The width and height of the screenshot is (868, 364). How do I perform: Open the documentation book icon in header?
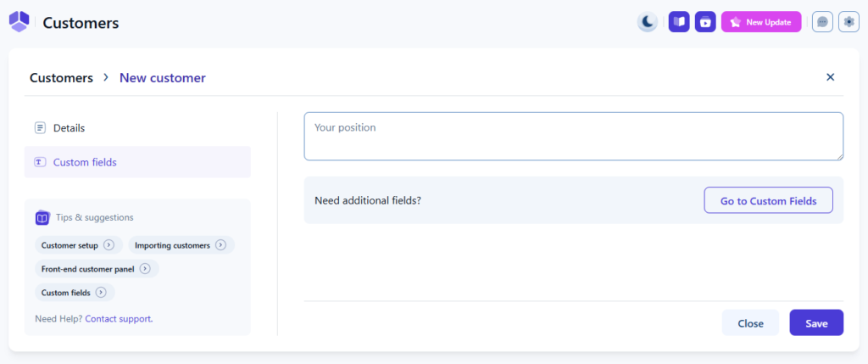679,22
